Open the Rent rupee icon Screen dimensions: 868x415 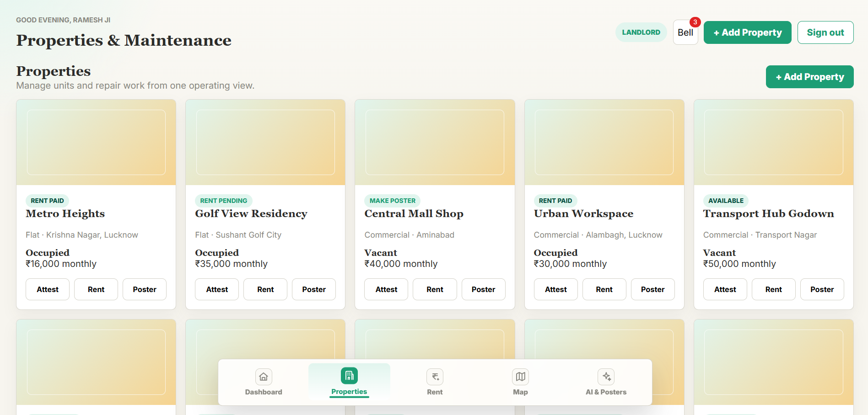[435, 377]
